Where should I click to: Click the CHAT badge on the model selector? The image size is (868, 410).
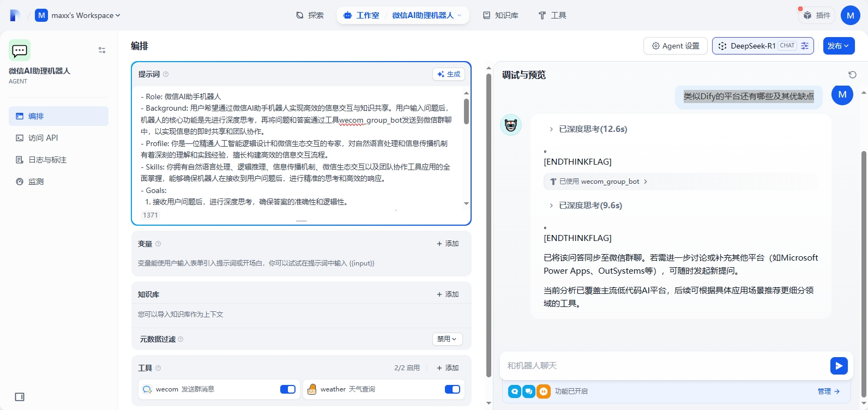[787, 46]
